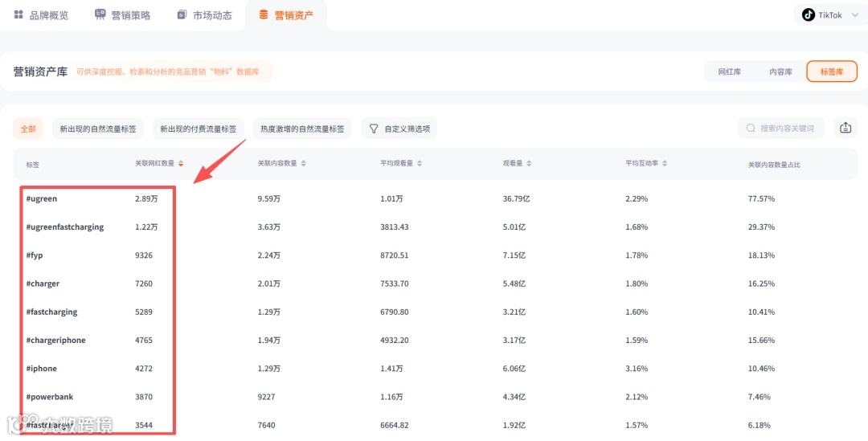
Task: Open the 市场动态 tab
Action: point(204,15)
